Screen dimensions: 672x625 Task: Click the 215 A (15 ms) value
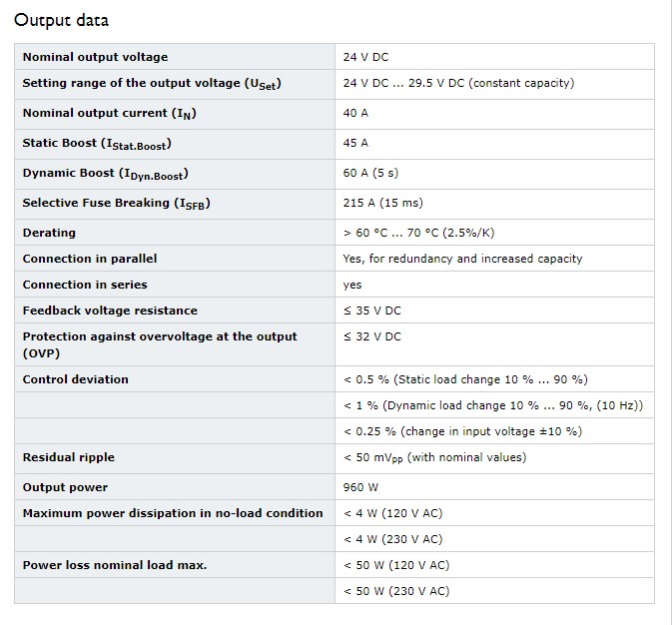click(x=382, y=203)
